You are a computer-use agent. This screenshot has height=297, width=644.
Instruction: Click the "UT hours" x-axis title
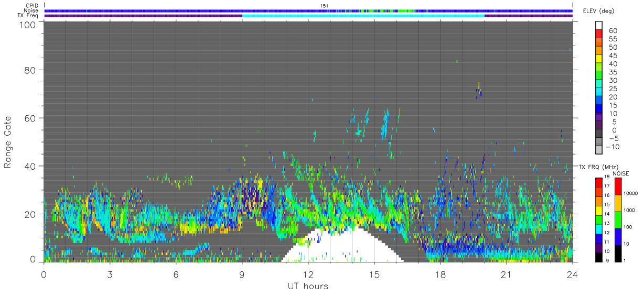pyautogui.click(x=308, y=286)
